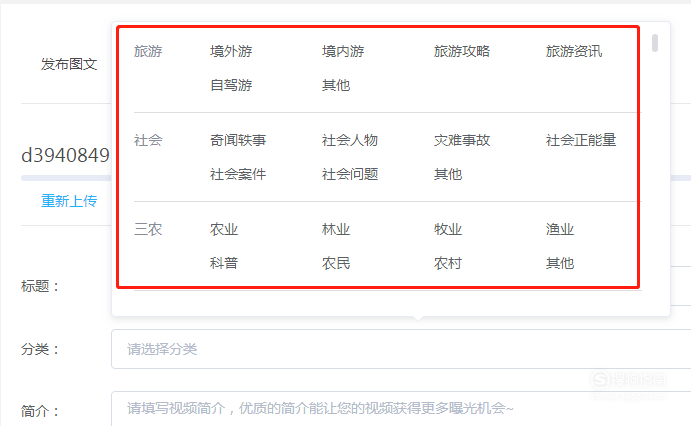This screenshot has width=691, height=426.
Task: Click the category popup scrollbar thumb
Action: (x=655, y=43)
